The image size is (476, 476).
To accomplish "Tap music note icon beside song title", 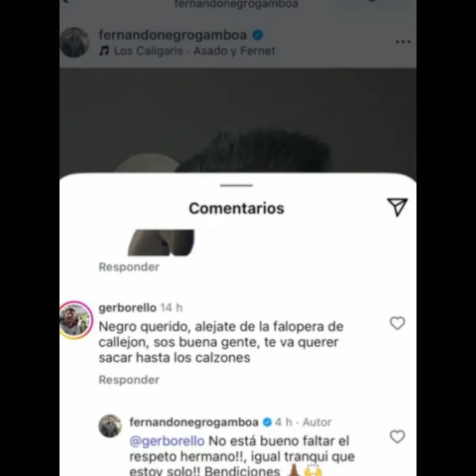I will point(104,51).
